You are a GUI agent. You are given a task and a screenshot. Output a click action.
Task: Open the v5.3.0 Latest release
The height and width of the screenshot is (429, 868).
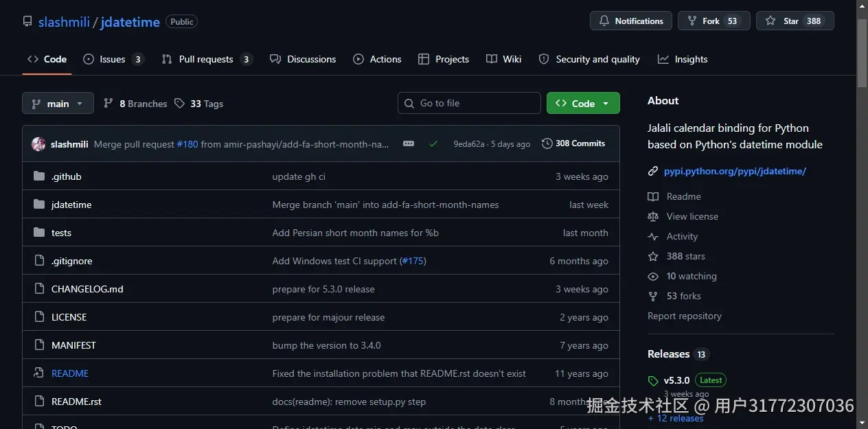tap(695, 380)
